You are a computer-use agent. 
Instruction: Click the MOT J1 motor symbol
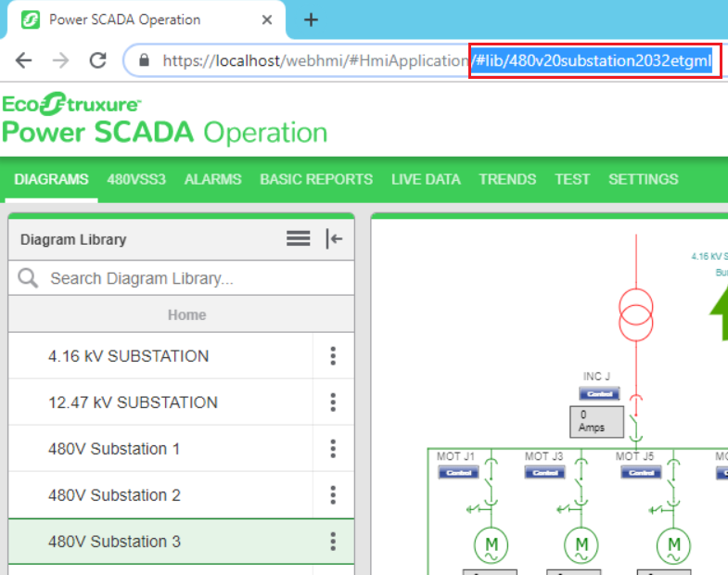(492, 545)
